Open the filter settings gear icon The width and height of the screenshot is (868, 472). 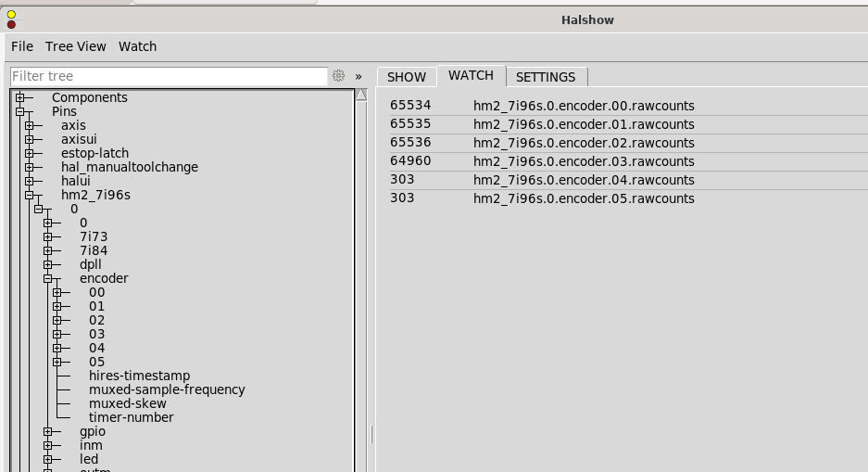[x=338, y=76]
